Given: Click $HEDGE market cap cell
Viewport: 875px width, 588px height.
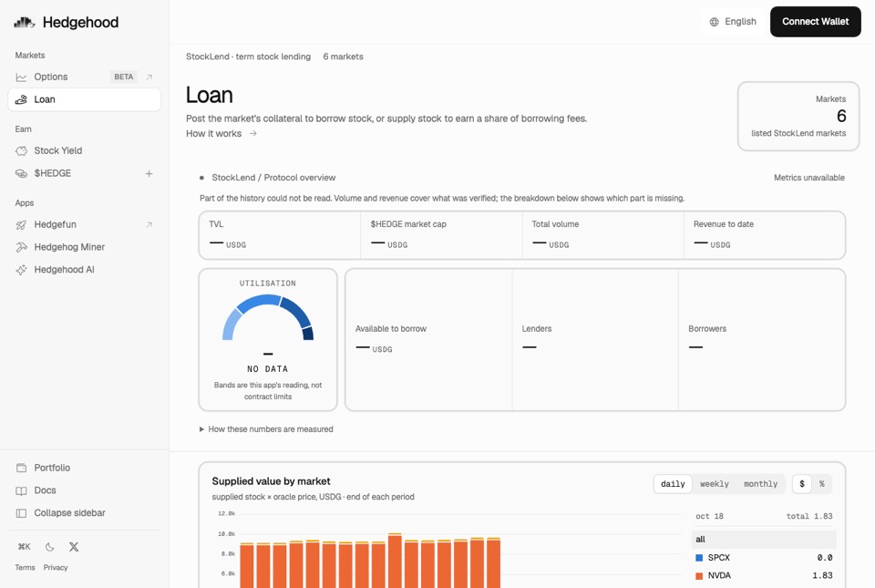Looking at the screenshot, I should click(441, 235).
